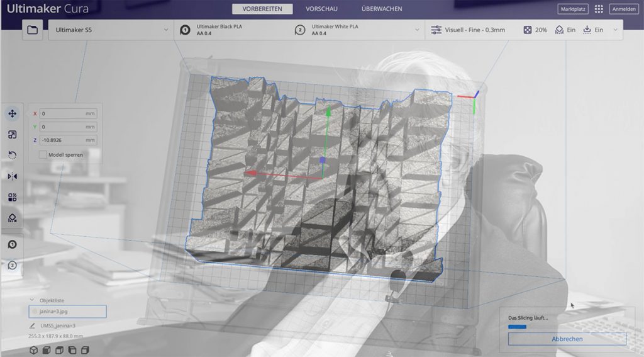644x357 pixels.
Task: Switch to the ÜBERWACHEN tab
Action: click(x=382, y=9)
